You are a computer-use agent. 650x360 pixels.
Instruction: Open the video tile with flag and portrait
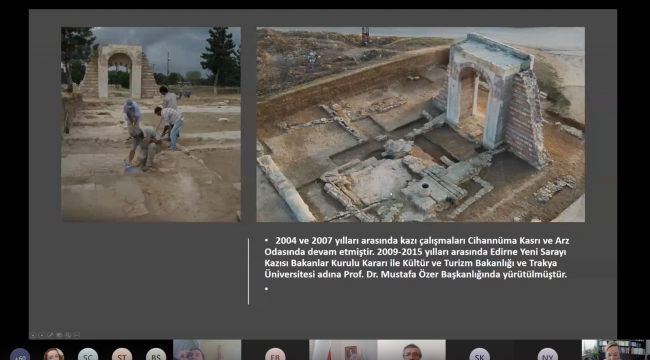coord(343,350)
